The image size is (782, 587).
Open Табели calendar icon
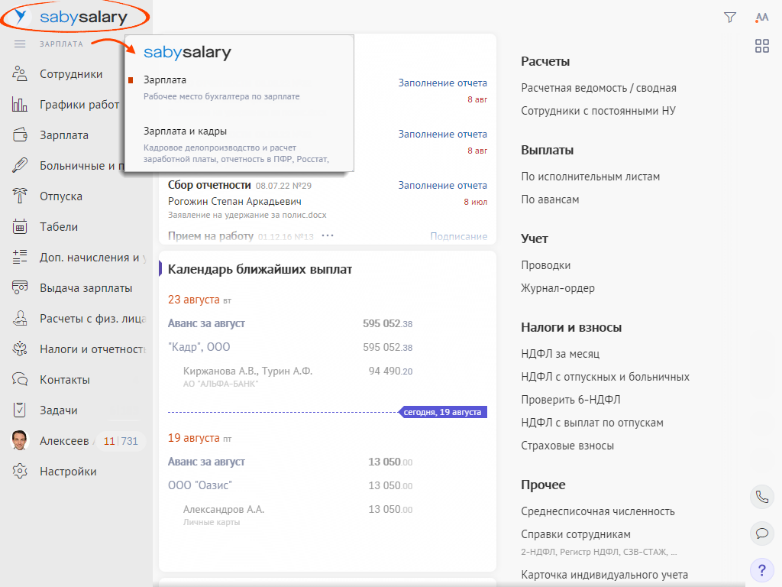point(20,226)
